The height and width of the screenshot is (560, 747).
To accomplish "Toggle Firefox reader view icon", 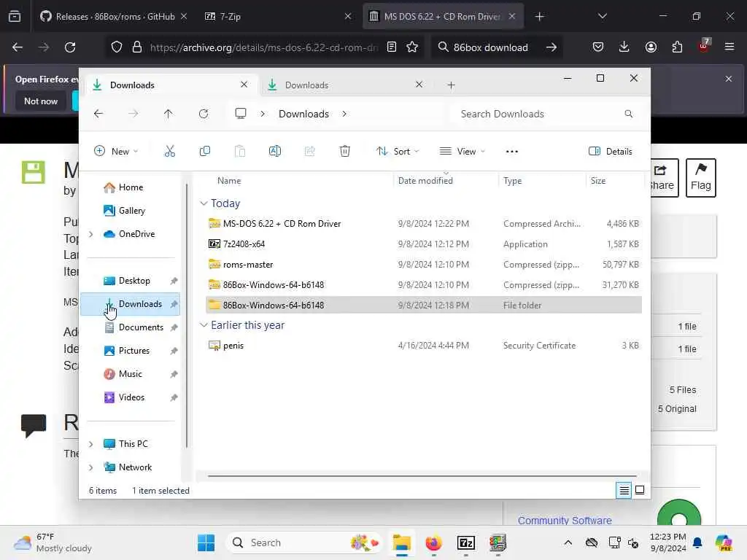I will 392,47.
